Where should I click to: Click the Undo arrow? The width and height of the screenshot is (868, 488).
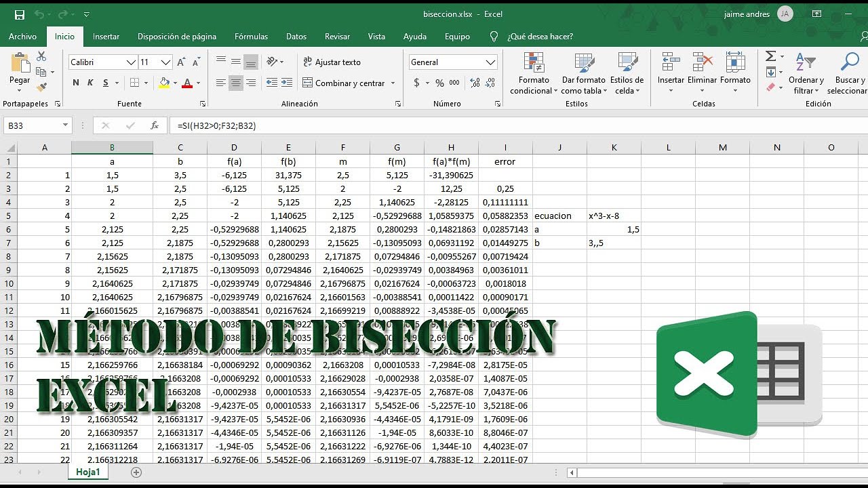(39, 14)
